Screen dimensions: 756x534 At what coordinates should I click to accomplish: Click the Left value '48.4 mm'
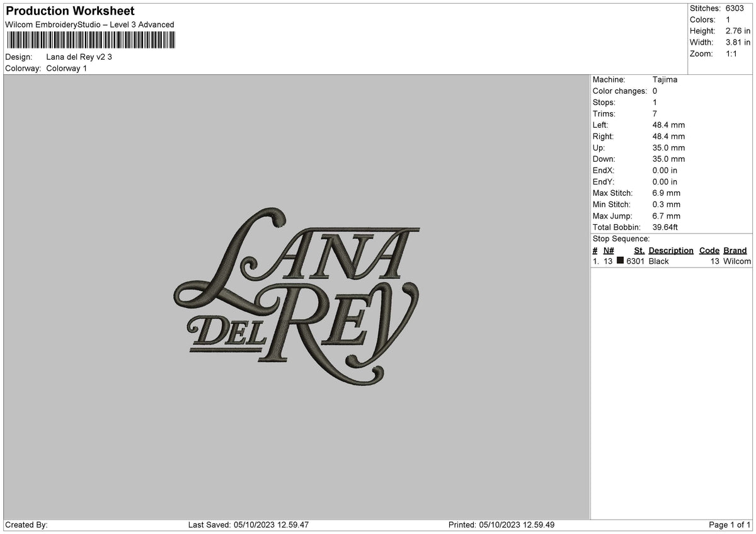[x=668, y=125]
